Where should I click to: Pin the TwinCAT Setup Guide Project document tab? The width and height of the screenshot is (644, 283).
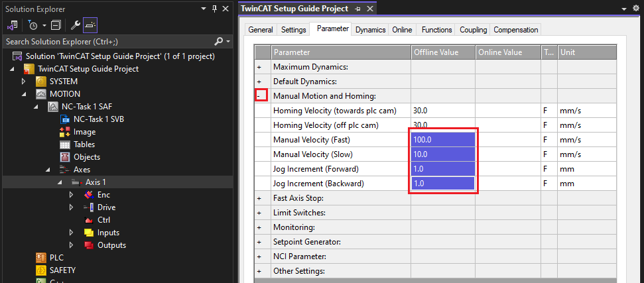[357, 9]
